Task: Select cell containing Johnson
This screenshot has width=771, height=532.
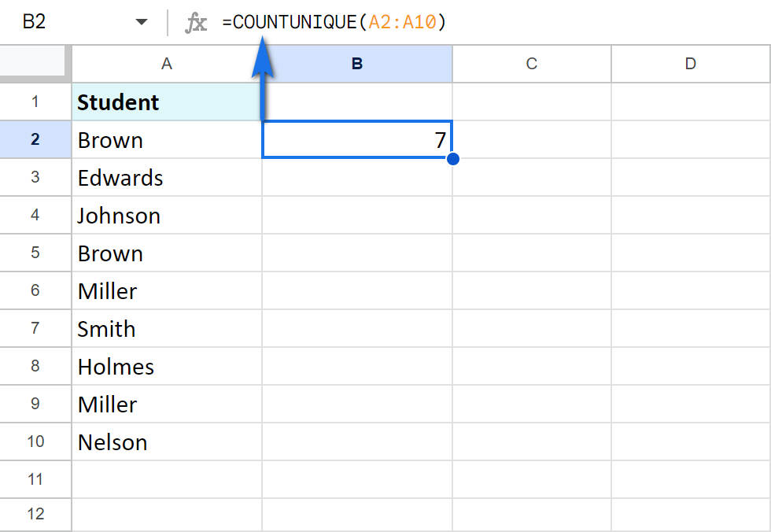Action: coord(166,215)
